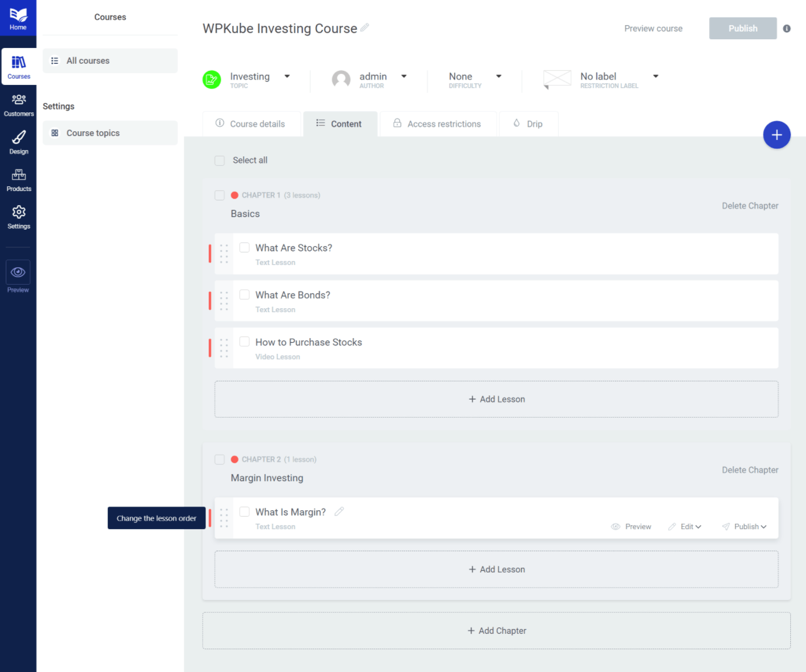This screenshot has width=806, height=672.
Task: Add Lesson to Margin Investing chapter
Action: coord(496,569)
